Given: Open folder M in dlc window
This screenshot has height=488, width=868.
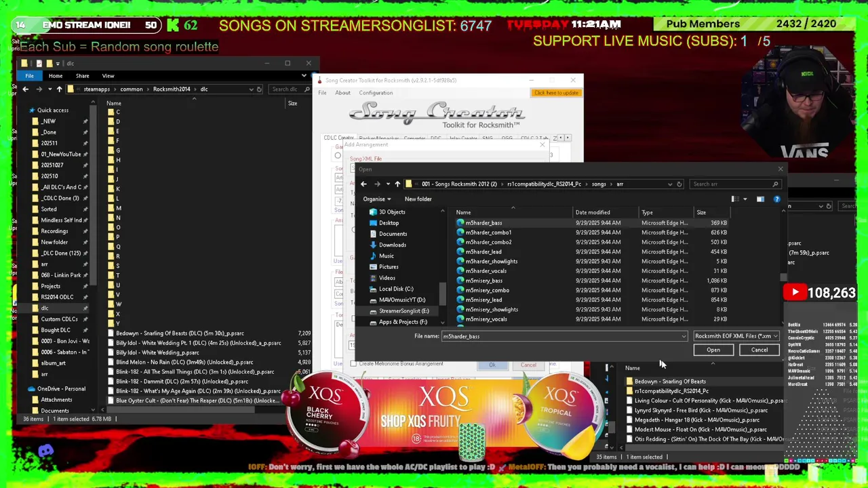Looking at the screenshot, I should (118, 208).
